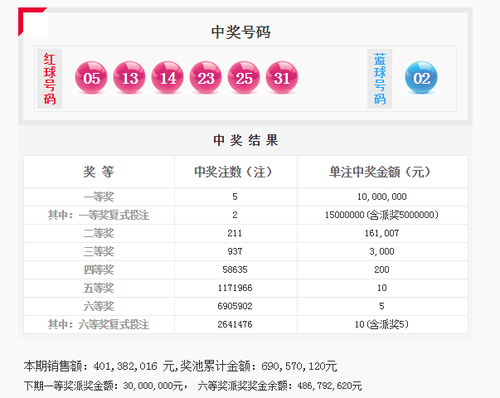
Task: Select the 三等奖 row label
Action: click(x=99, y=252)
